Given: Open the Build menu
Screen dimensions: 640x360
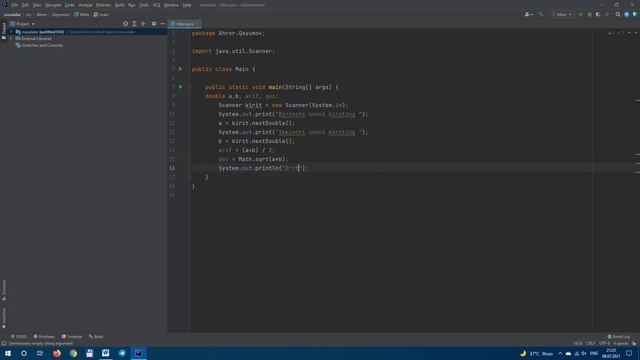Looking at the screenshot, I should [120, 5].
